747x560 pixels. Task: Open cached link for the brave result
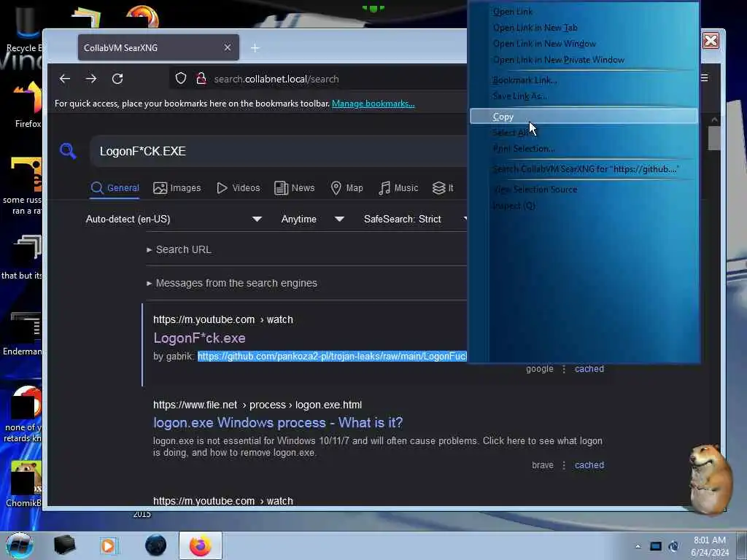point(589,464)
